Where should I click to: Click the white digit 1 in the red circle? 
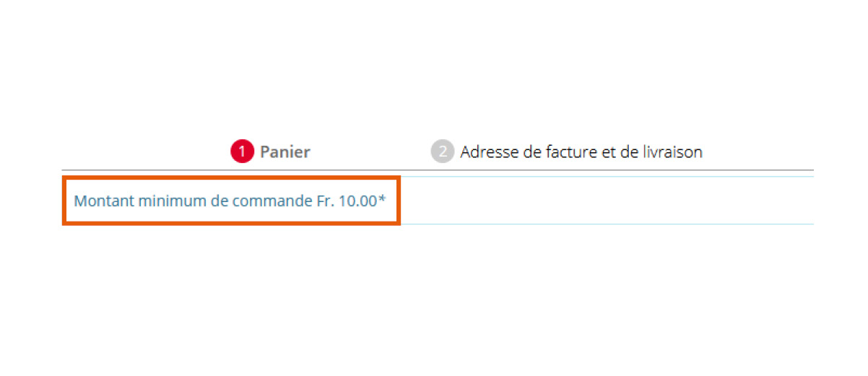coord(242,152)
